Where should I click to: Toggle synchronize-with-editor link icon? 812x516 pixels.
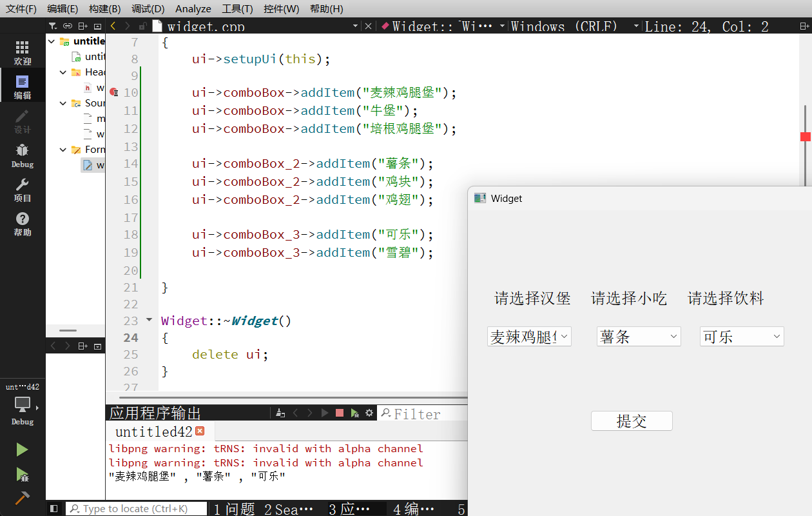(68, 26)
